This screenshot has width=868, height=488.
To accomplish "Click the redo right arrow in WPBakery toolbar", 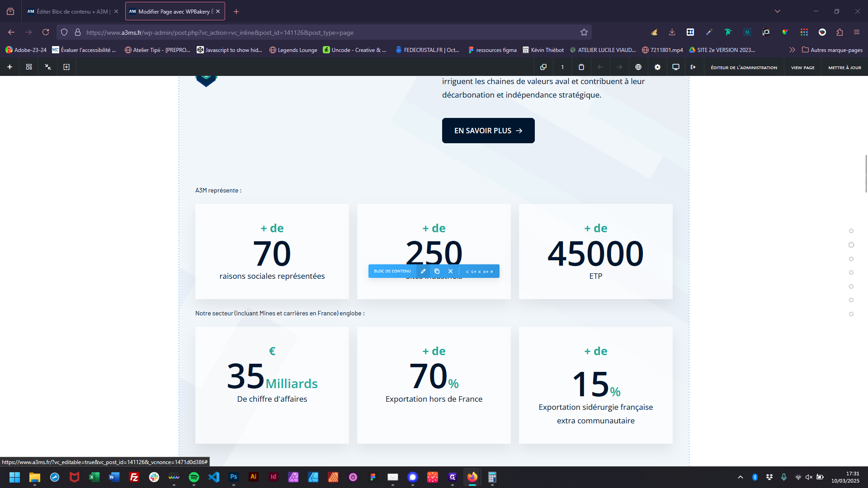I will pos(619,67).
